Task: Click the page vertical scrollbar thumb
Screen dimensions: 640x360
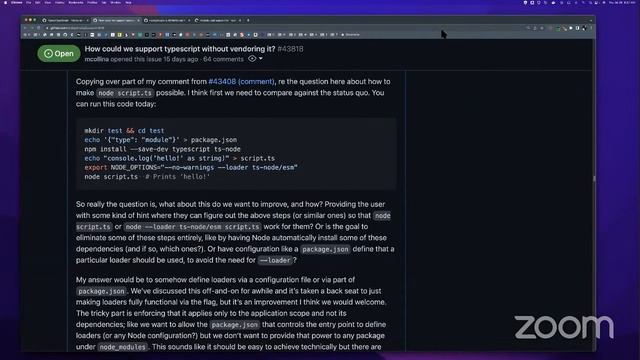Action: point(594,179)
